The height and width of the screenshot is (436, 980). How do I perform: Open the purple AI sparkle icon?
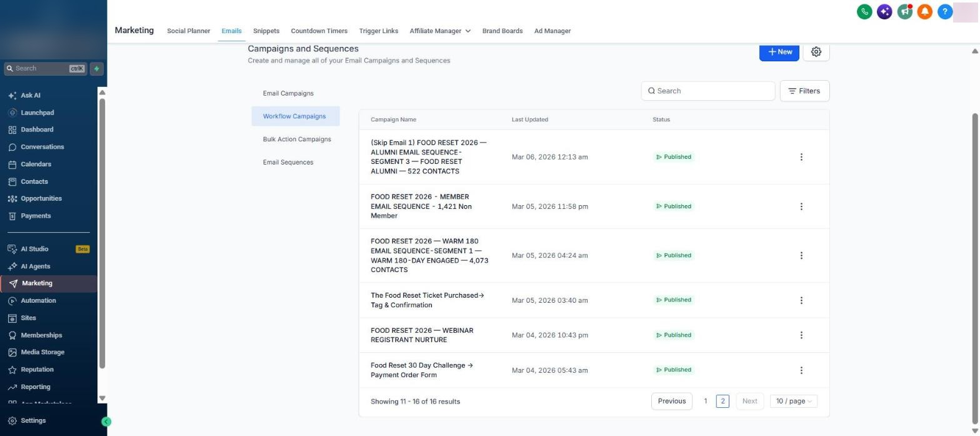tap(884, 11)
